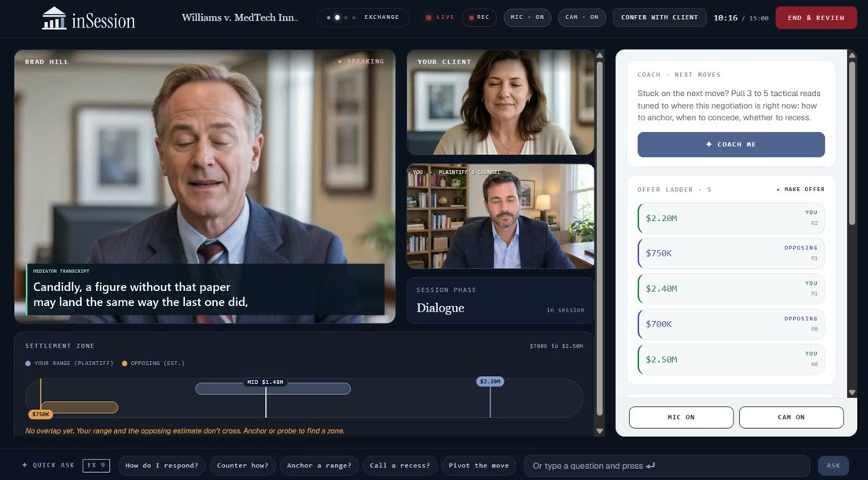
Task: Select the $2.20M offer row
Action: click(731, 219)
